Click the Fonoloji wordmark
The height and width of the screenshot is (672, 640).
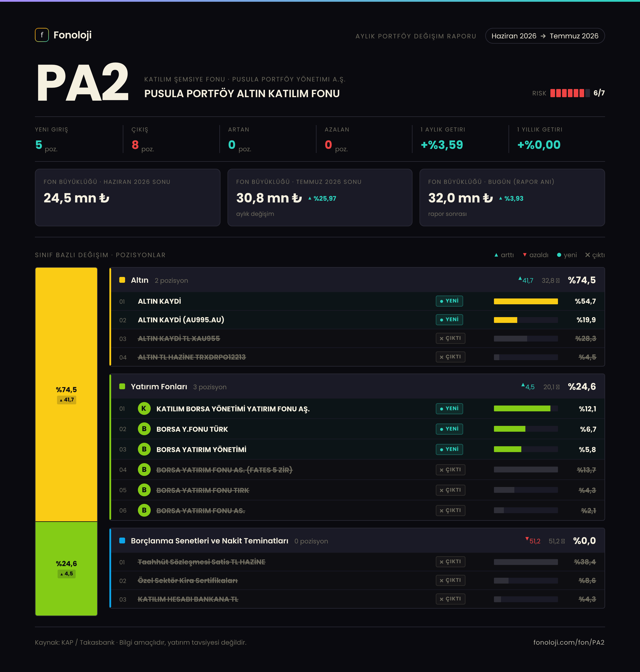[73, 35]
